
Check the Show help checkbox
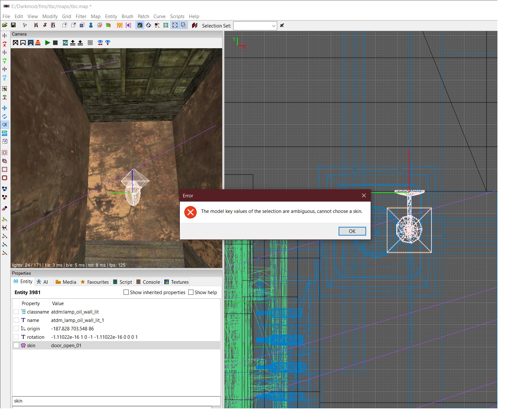191,292
